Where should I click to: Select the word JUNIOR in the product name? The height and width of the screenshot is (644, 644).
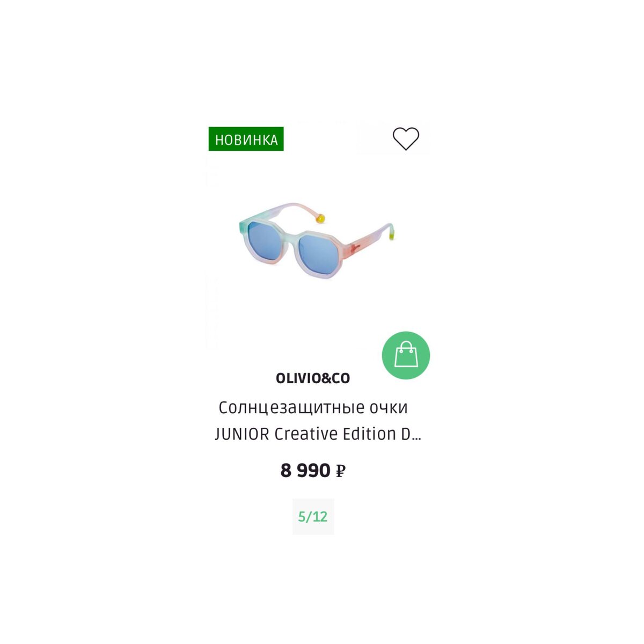pos(242,434)
